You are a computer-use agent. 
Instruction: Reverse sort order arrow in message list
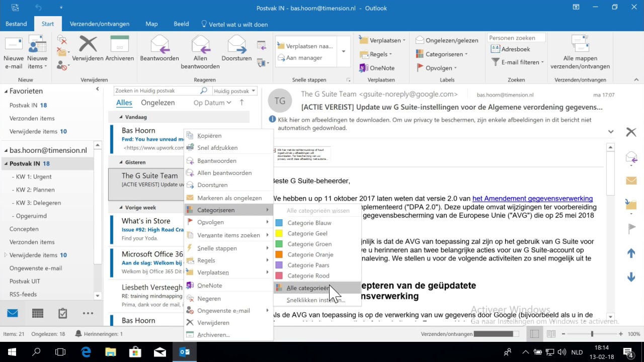pyautogui.click(x=242, y=103)
